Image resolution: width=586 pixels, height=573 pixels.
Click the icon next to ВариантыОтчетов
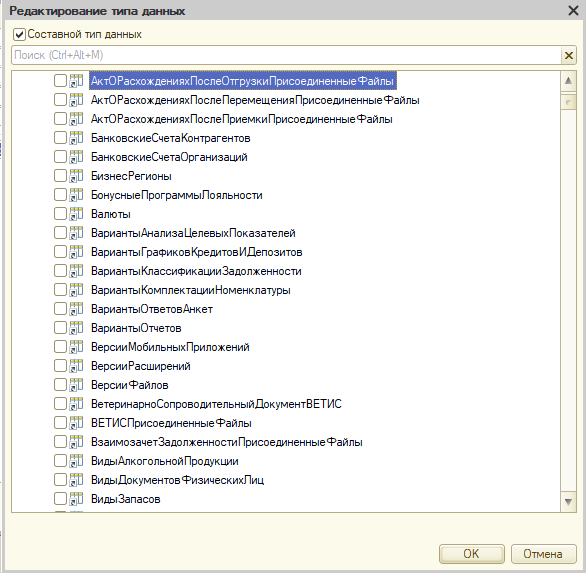pos(76,328)
